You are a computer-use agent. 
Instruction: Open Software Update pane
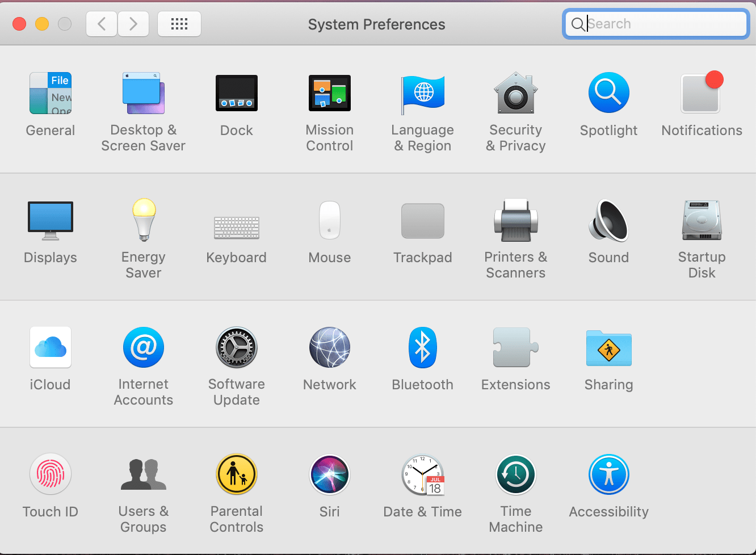tap(237, 347)
